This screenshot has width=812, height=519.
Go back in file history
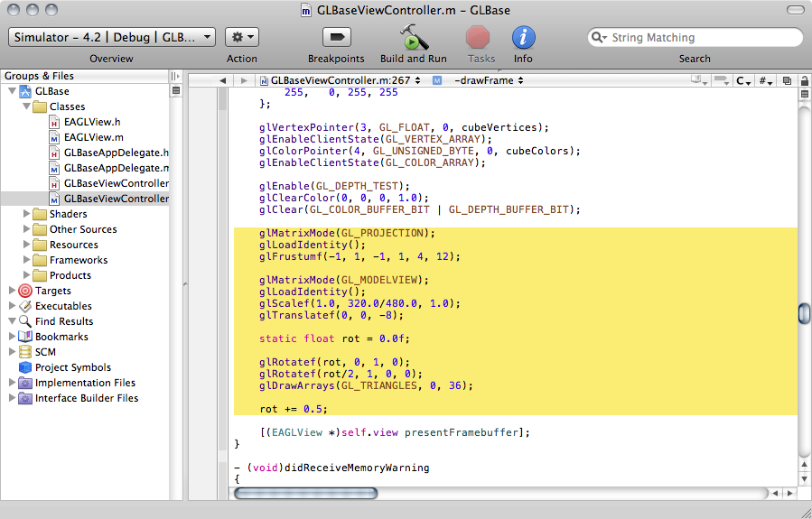(223, 80)
